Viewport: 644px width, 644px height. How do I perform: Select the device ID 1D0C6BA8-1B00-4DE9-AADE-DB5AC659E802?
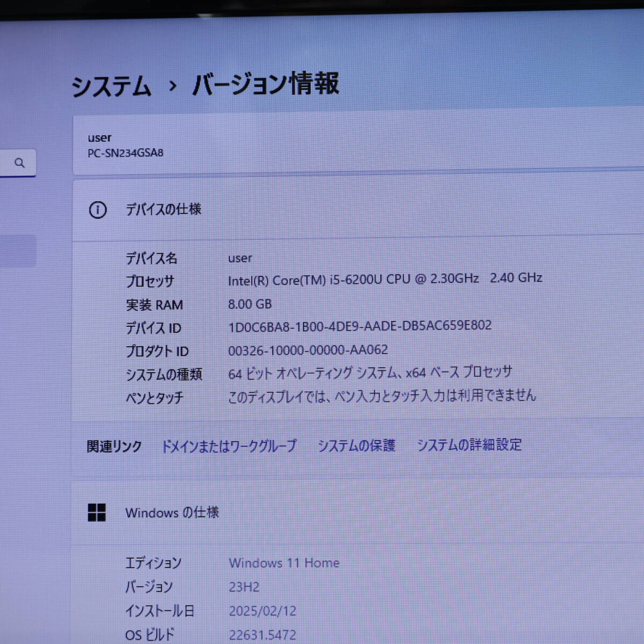click(360, 326)
